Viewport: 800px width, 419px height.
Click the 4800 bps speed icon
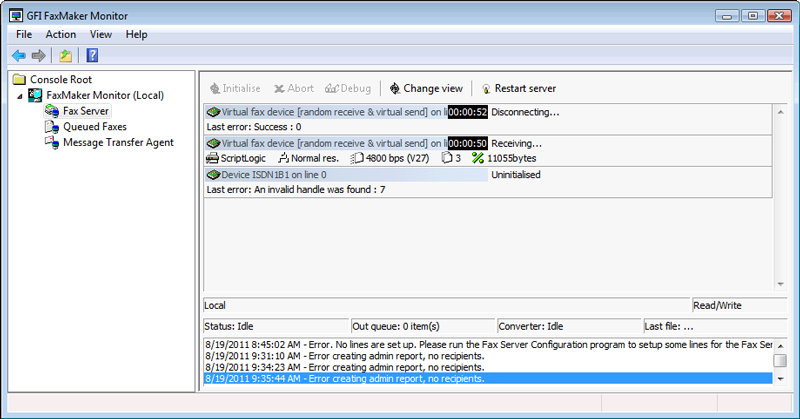coord(357,158)
